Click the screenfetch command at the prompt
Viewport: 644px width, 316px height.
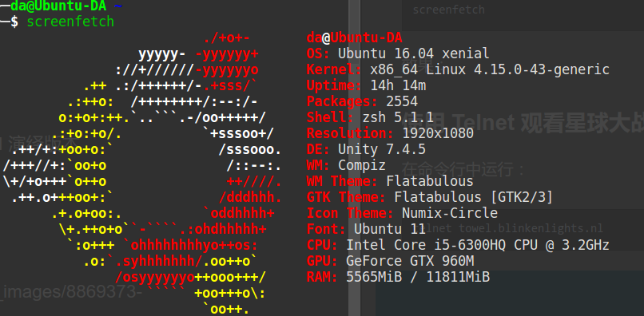(70, 22)
